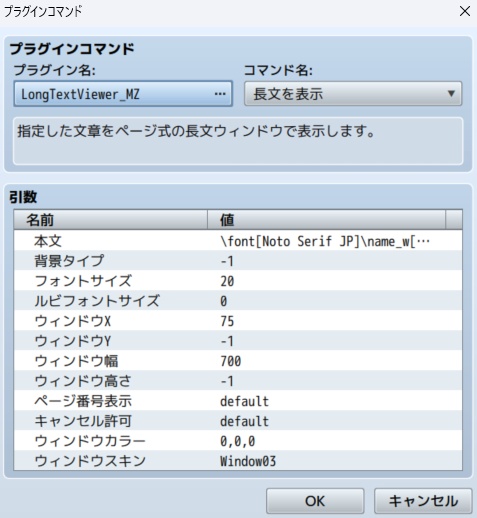Click the 0,0,0 window color value

[x=238, y=441]
